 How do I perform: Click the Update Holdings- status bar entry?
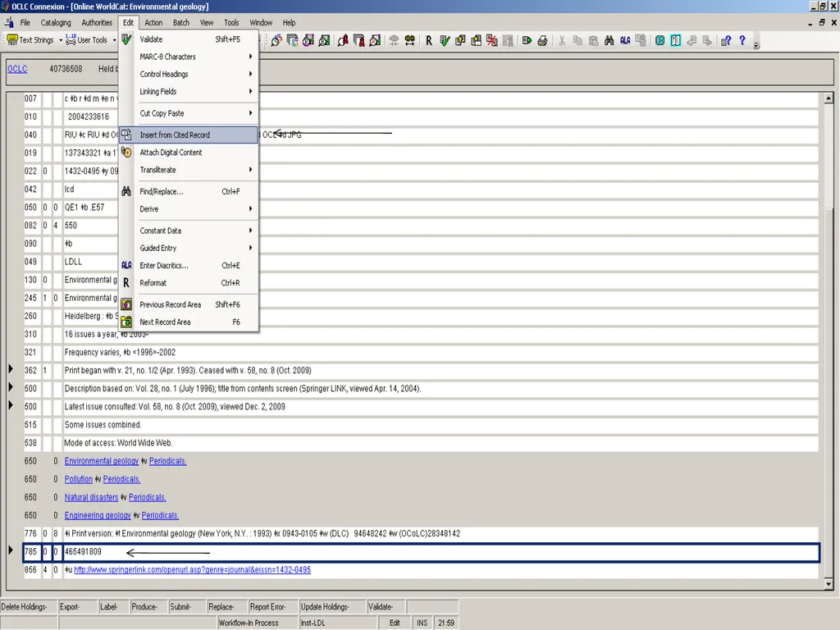click(x=331, y=606)
